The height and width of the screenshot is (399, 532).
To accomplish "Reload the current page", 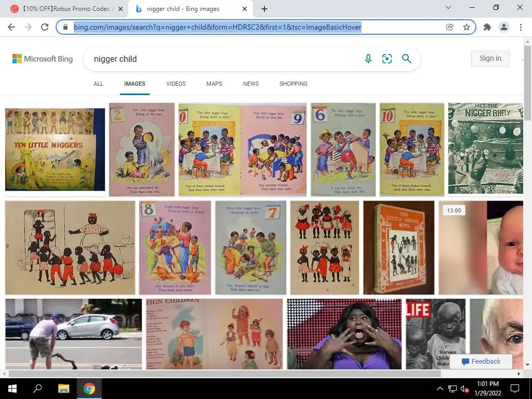I will click(x=45, y=27).
